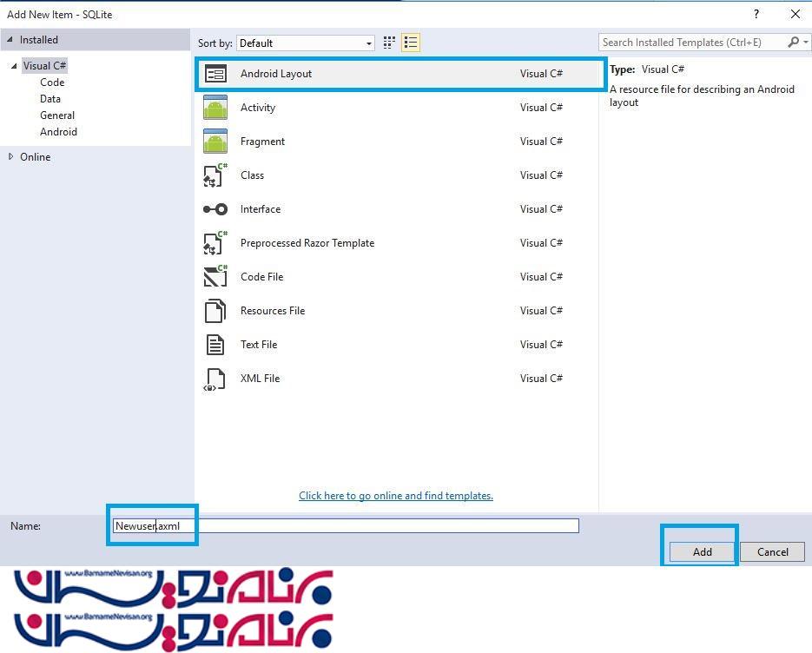Click the Activity template's Android icon
The image size is (812, 653).
(215, 108)
